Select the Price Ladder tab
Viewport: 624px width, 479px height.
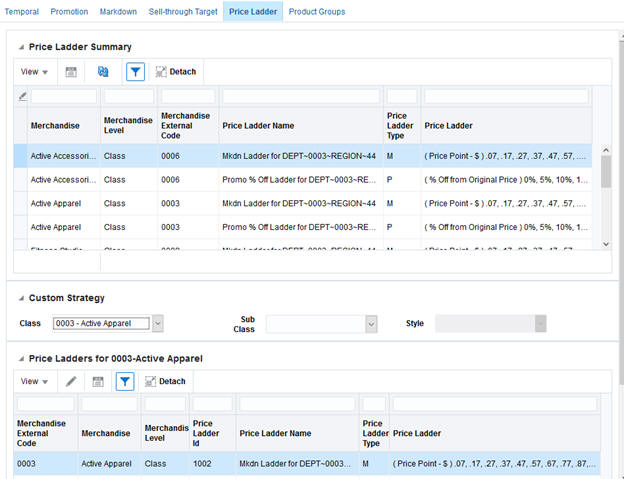[x=253, y=12]
